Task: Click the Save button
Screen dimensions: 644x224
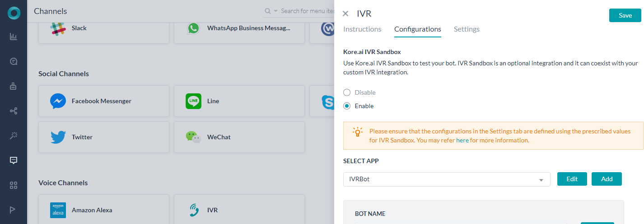Action: (625, 15)
